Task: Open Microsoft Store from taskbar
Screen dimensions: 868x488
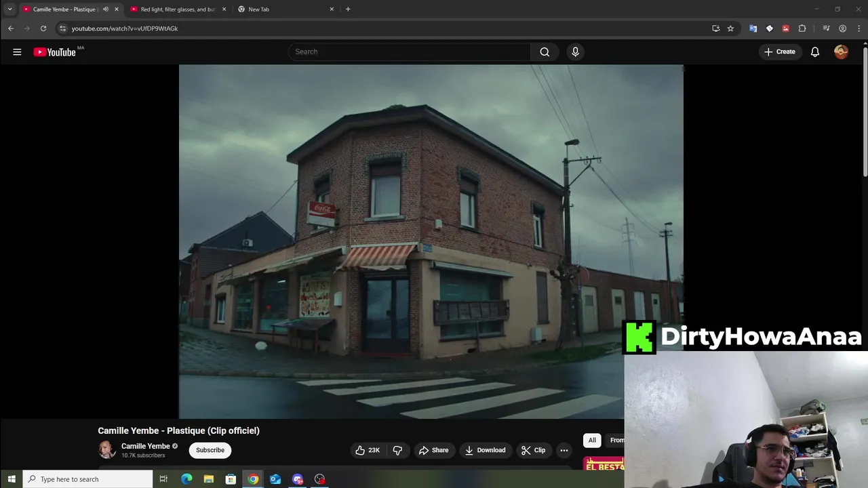Action: coord(231,479)
